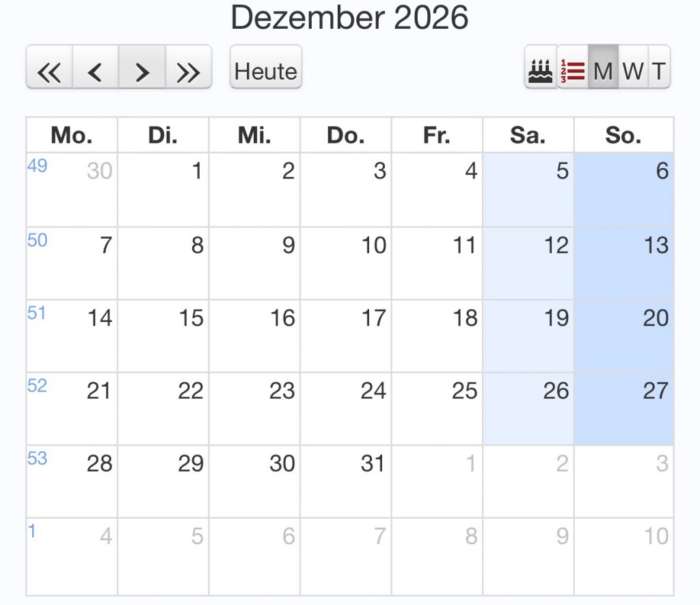Choose Sunday, December 13

[623, 263]
